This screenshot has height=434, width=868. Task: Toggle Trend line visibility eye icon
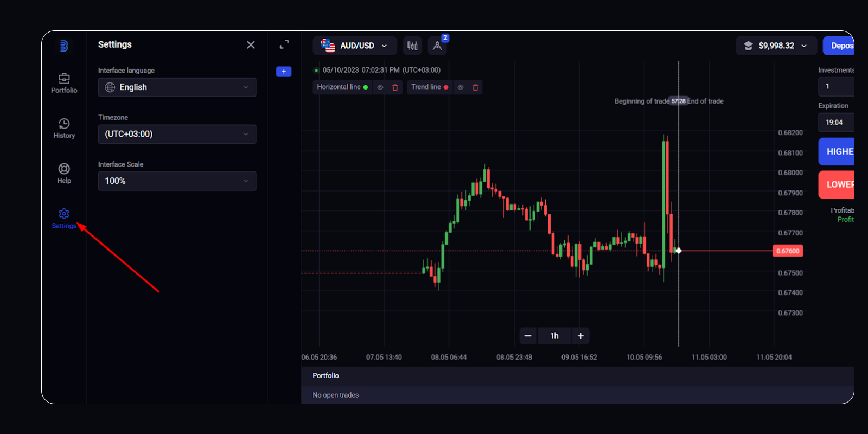click(461, 87)
